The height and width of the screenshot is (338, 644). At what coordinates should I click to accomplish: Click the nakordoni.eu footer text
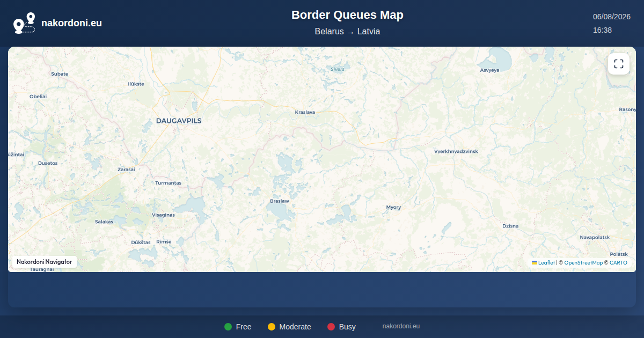[x=401, y=326]
